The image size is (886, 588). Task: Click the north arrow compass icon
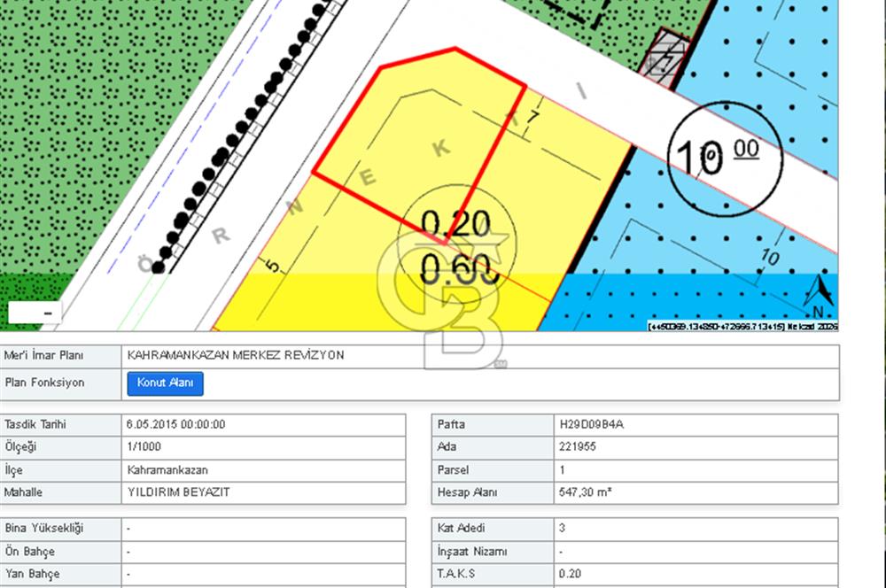tap(819, 297)
